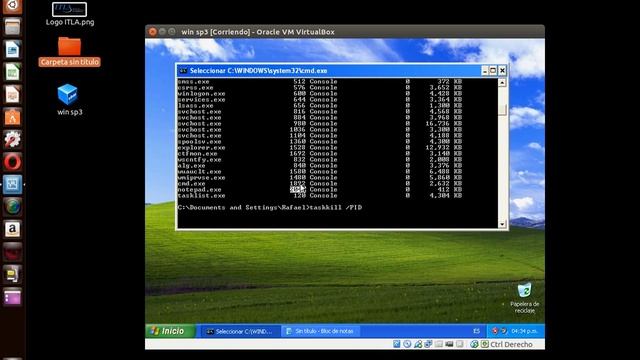Click the hard disk activity status icon
640x360 pixels.
(x=397, y=344)
